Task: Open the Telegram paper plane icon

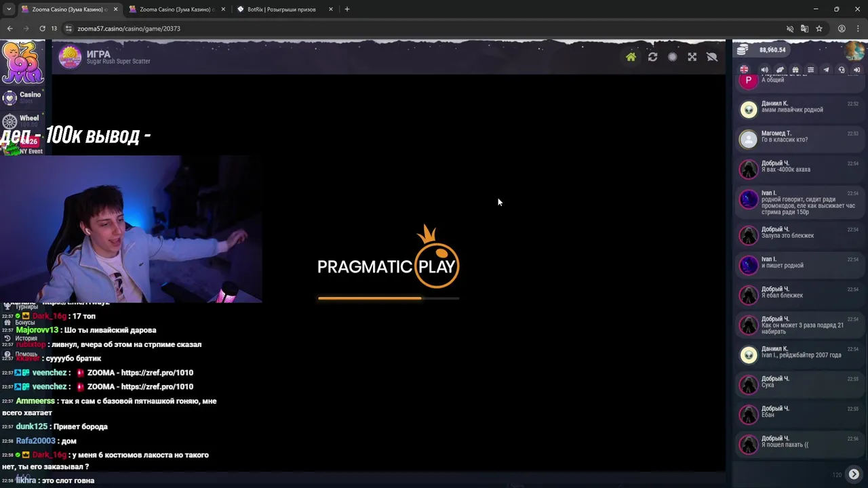Action: click(x=826, y=70)
